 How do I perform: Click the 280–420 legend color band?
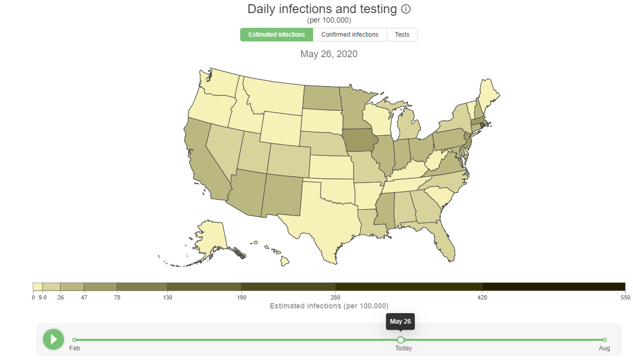coord(409,286)
